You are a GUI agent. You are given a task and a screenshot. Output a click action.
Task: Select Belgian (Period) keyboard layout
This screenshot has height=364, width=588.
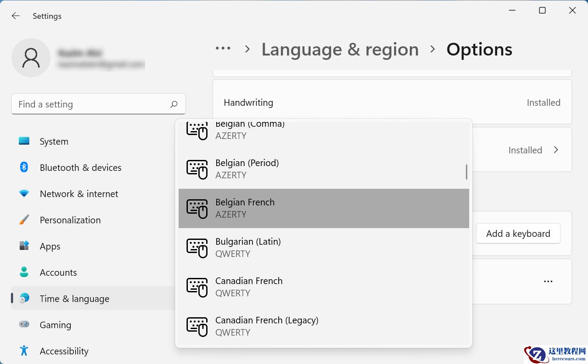tap(323, 169)
